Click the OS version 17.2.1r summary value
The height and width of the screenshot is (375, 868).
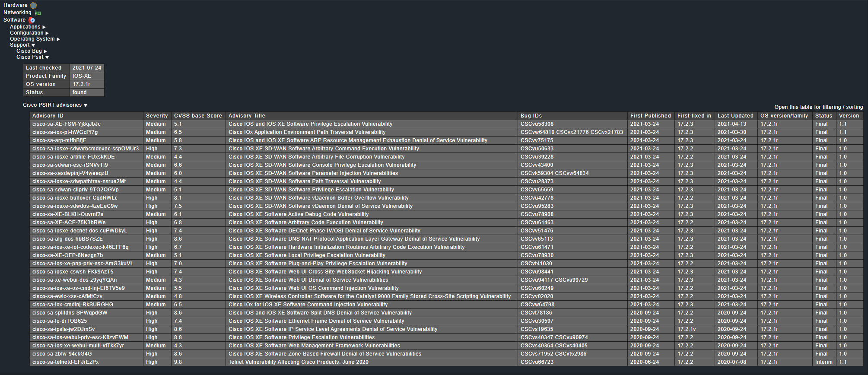87,84
